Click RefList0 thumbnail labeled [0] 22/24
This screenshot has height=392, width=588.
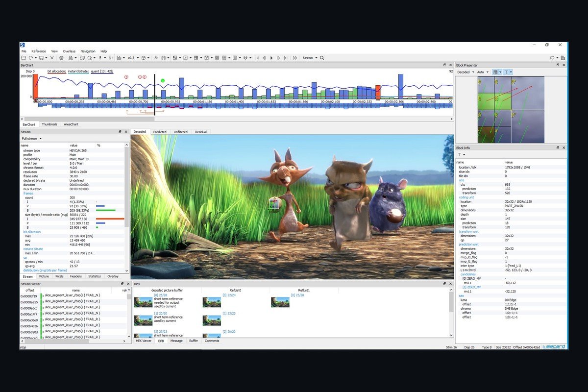coord(212,302)
